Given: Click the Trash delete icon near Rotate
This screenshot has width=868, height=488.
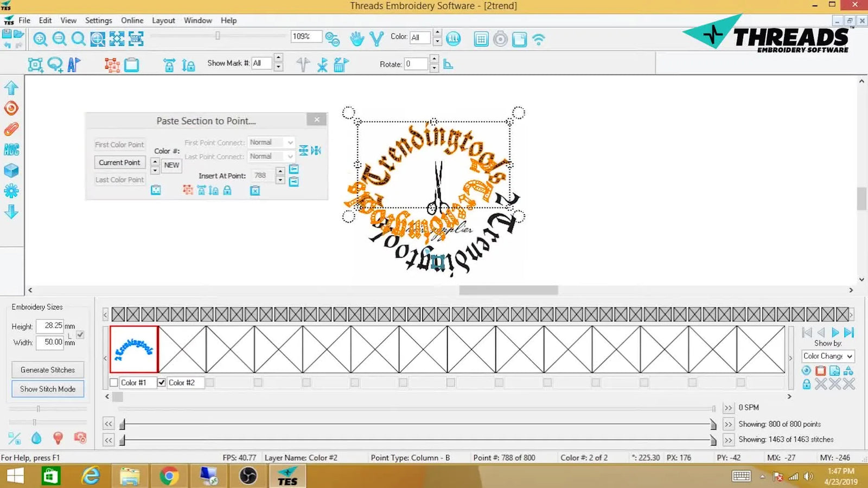Looking at the screenshot, I should 341,64.
